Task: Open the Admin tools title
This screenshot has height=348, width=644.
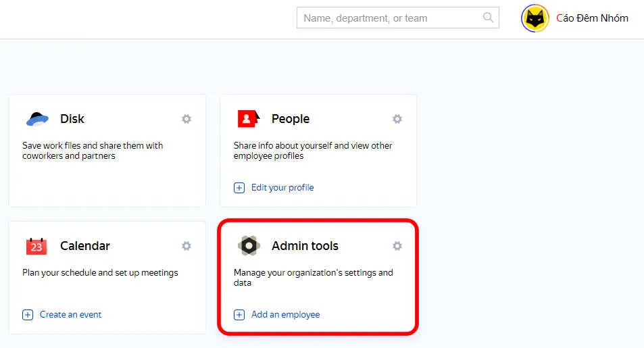Action: [x=305, y=246]
